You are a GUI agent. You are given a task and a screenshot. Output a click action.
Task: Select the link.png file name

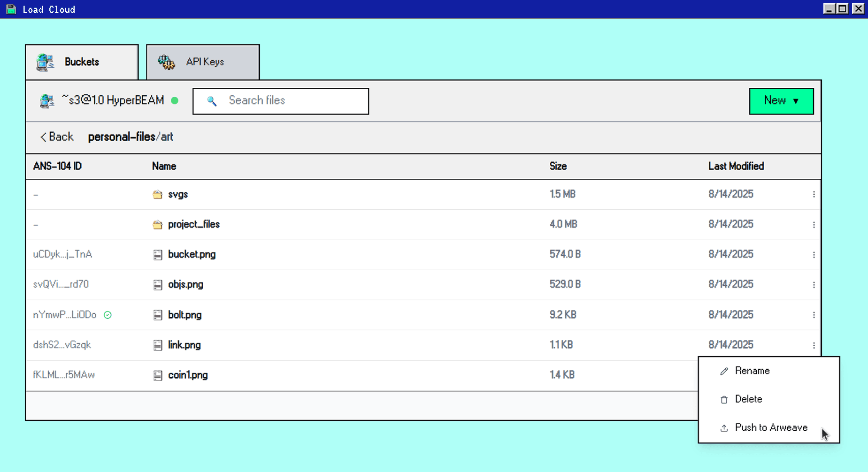184,345
